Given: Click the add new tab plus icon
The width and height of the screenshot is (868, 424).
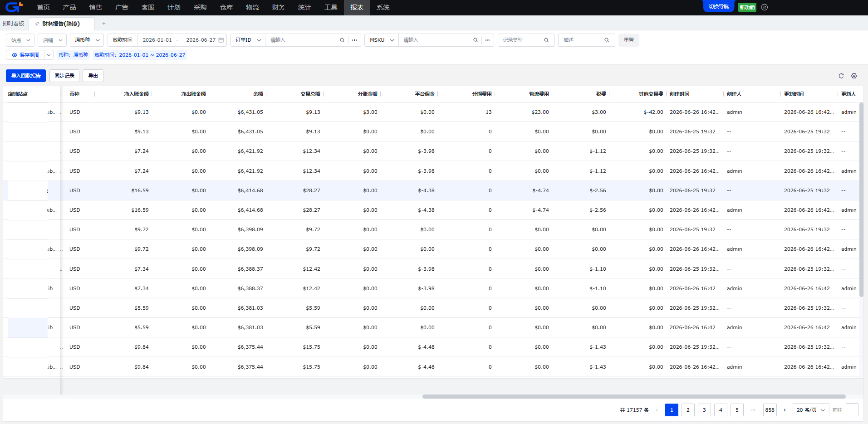Looking at the screenshot, I should point(104,24).
